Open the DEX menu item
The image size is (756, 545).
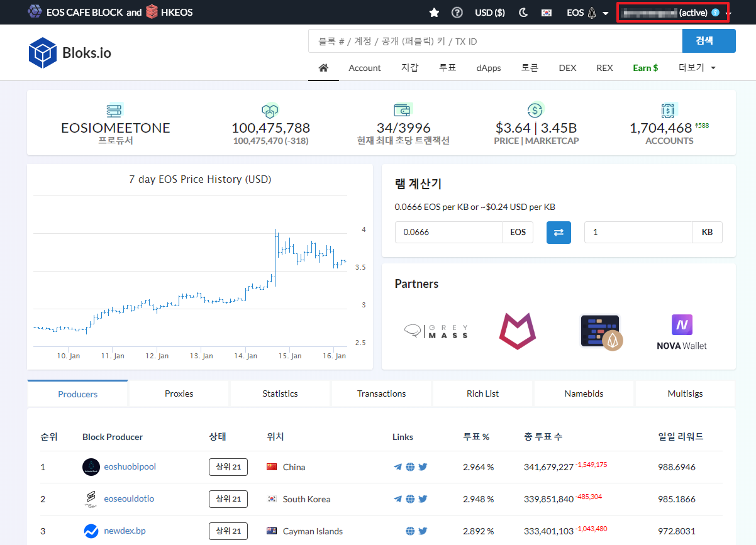pyautogui.click(x=567, y=68)
